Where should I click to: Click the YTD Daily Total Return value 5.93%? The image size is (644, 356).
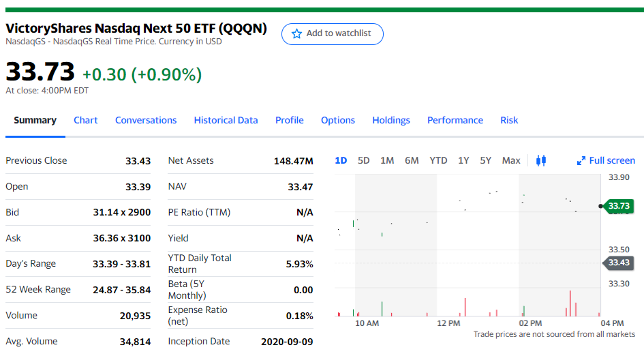tap(299, 264)
